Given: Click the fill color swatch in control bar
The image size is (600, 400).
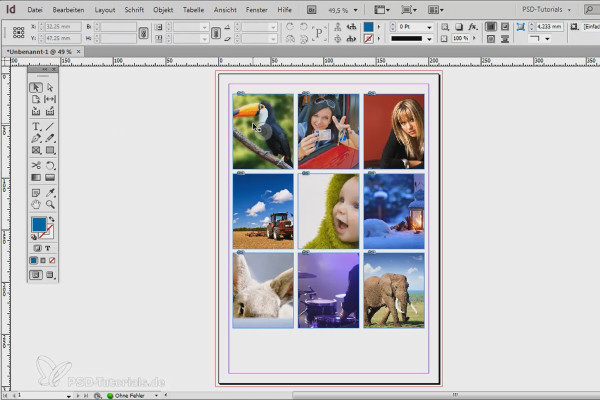Looking at the screenshot, I should [x=368, y=27].
